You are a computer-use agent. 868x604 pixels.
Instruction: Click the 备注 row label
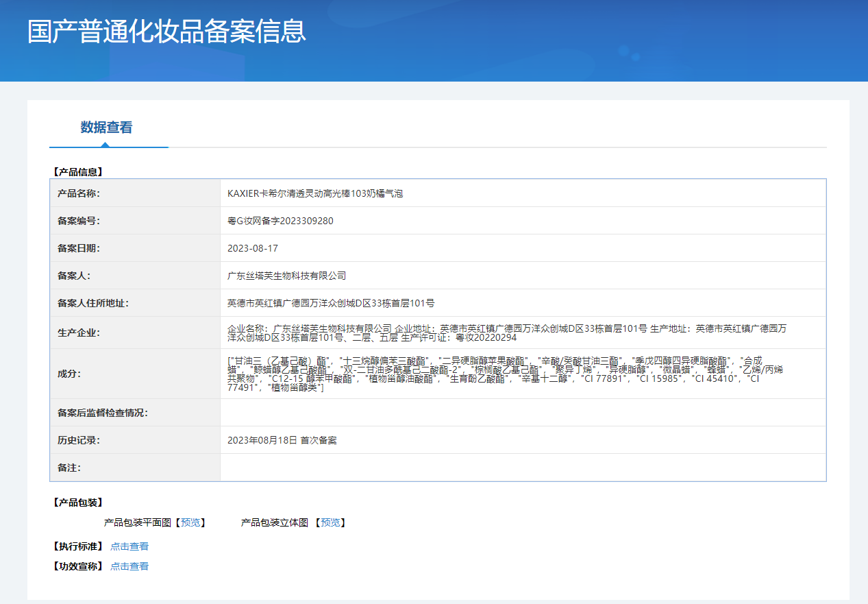[69, 468]
